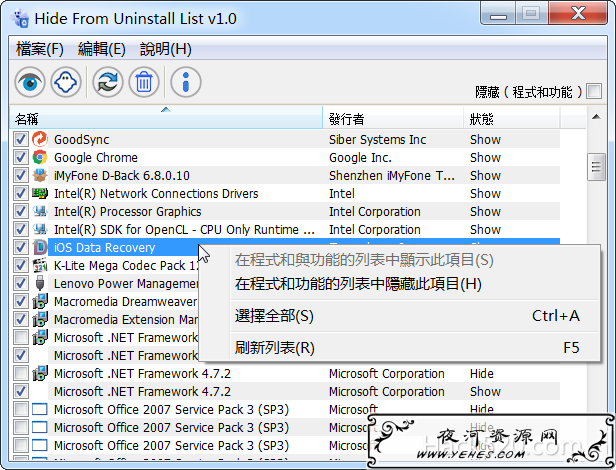Click the iMyFone D-Back package icon

pos(40,175)
